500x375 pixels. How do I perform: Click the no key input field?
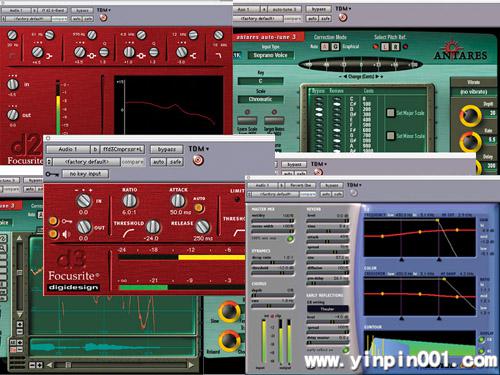click(85, 174)
